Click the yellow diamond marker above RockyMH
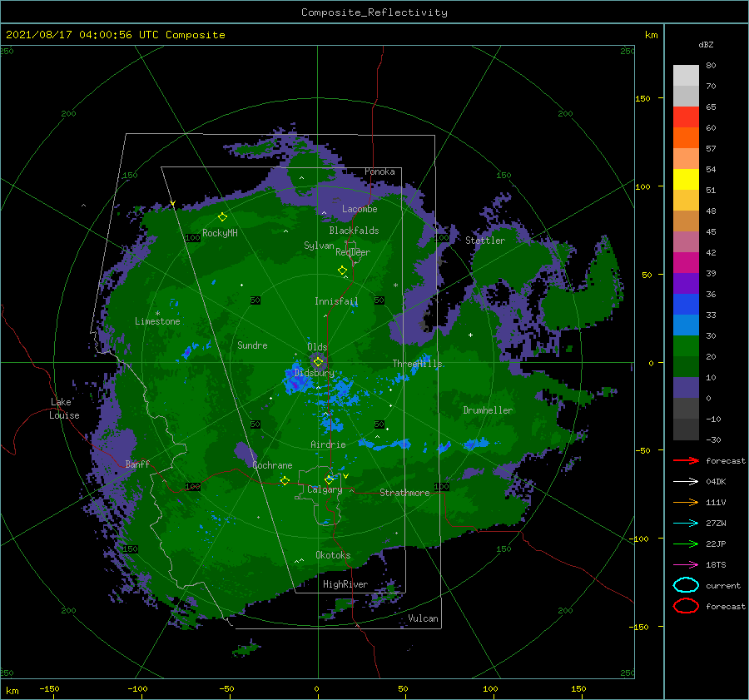 point(222,217)
